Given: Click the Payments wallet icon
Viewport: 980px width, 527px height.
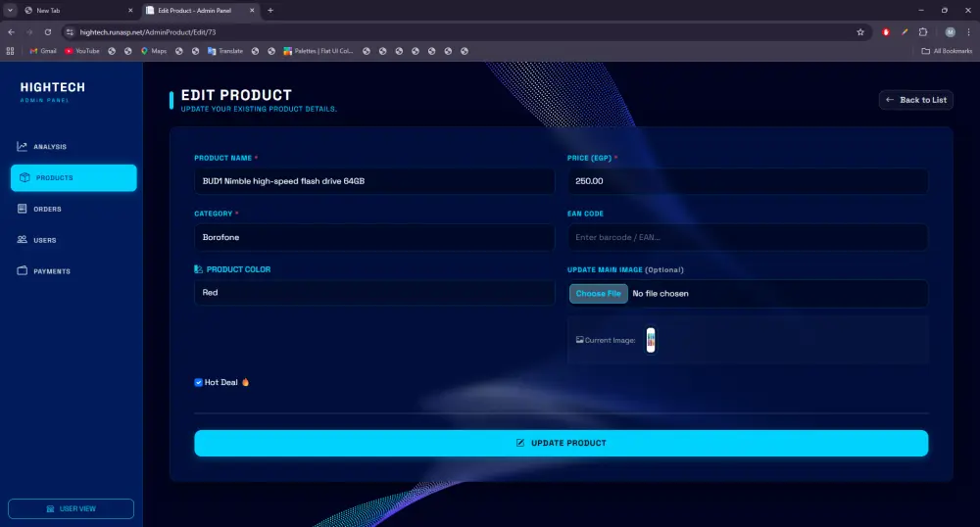Looking at the screenshot, I should 22,271.
